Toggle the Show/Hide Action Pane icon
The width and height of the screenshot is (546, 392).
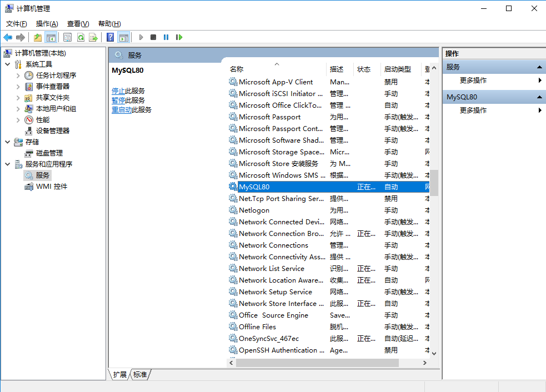124,37
